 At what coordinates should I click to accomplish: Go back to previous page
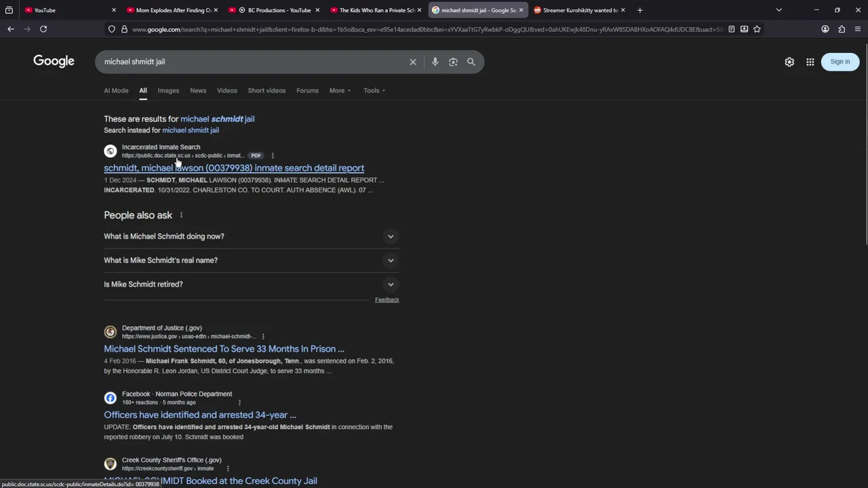(11, 29)
